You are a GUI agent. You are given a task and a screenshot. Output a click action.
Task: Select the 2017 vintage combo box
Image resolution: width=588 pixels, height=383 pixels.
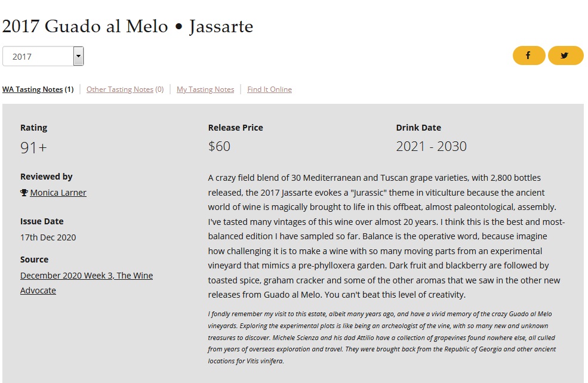tap(43, 56)
